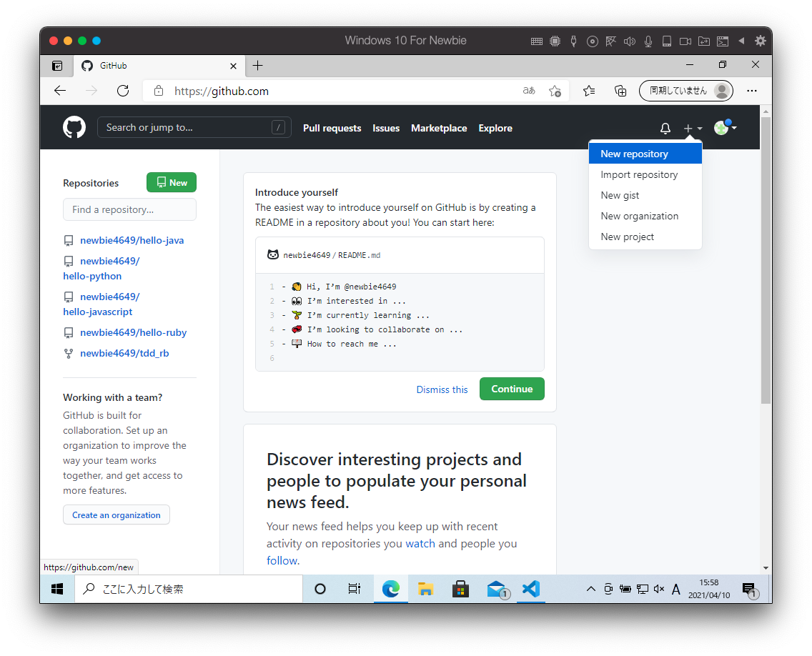812x656 pixels.
Task: Click Create an organization button
Action: coord(117,515)
